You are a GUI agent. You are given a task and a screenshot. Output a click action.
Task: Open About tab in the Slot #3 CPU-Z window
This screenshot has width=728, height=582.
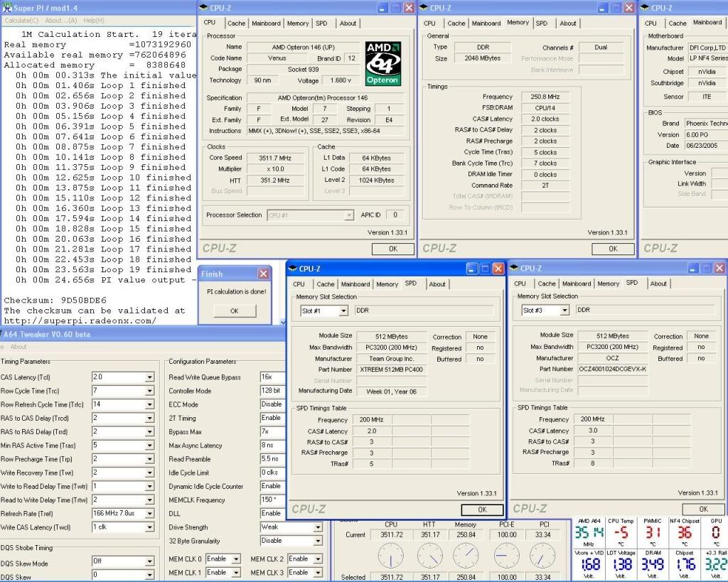point(658,284)
